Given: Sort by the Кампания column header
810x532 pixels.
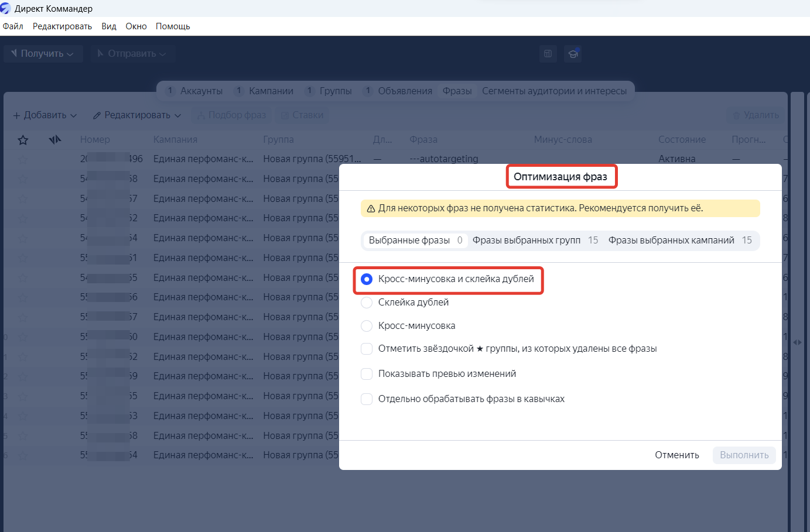Looking at the screenshot, I should coord(175,140).
